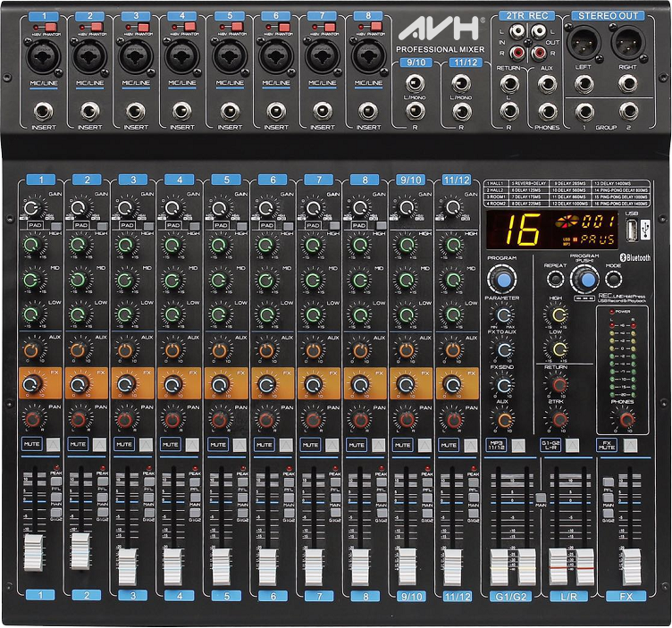Viewport: 672px width, 628px height.
Task: Mute stereo channel 9/10
Action: click(424, 445)
